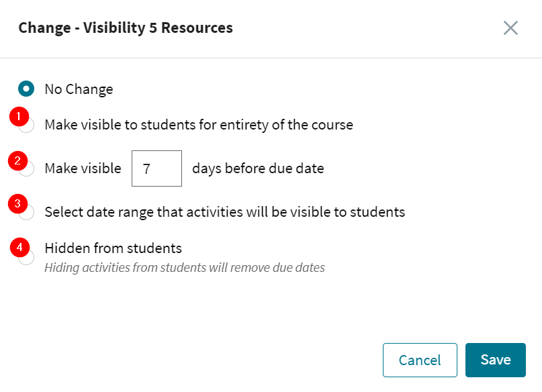The width and height of the screenshot is (542, 392).
Task: Click inside the days number field
Action: (x=156, y=168)
